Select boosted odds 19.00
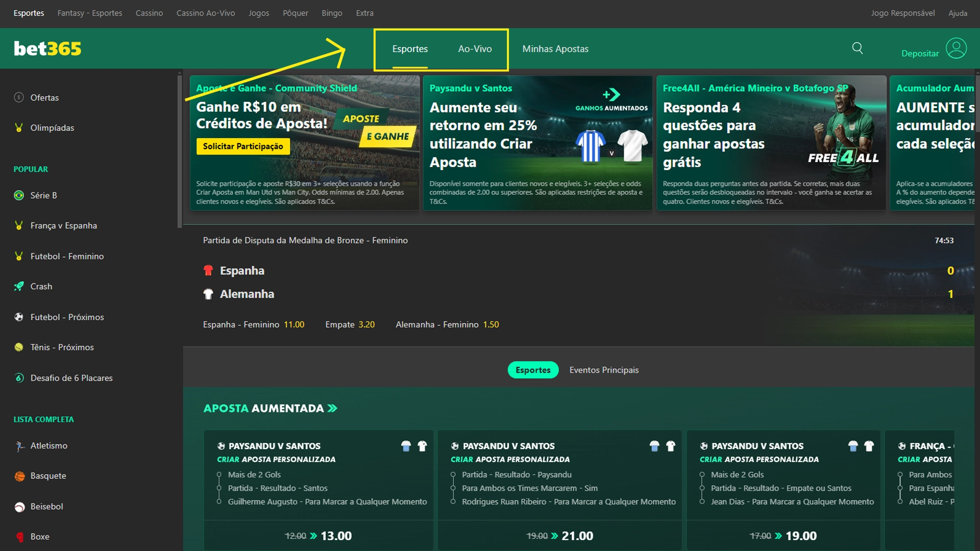This screenshot has width=980, height=551. [783, 536]
